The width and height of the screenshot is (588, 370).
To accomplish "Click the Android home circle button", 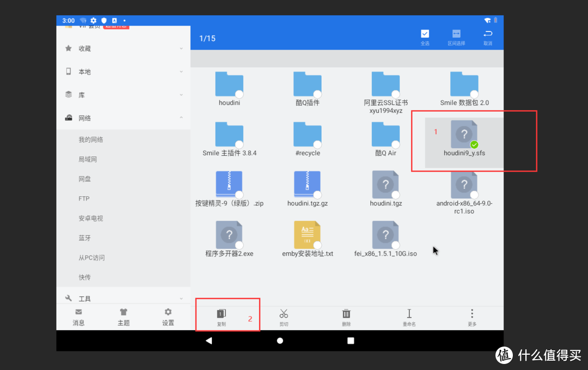I will [280, 341].
